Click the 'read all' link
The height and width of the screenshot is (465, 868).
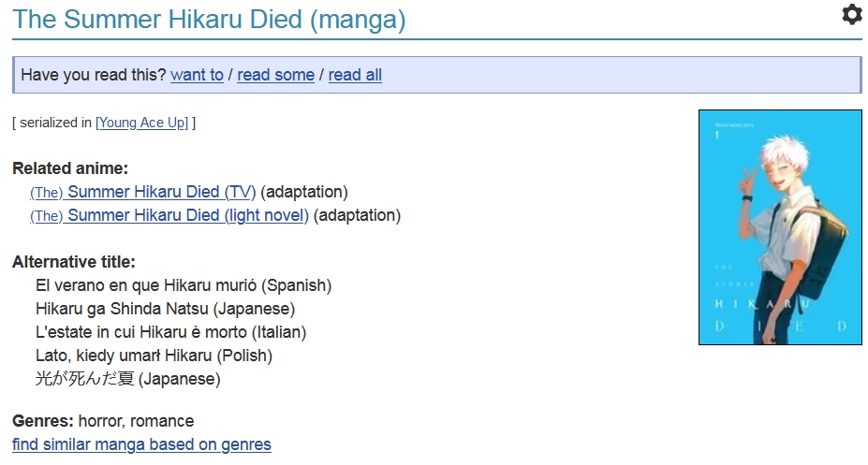(x=355, y=75)
